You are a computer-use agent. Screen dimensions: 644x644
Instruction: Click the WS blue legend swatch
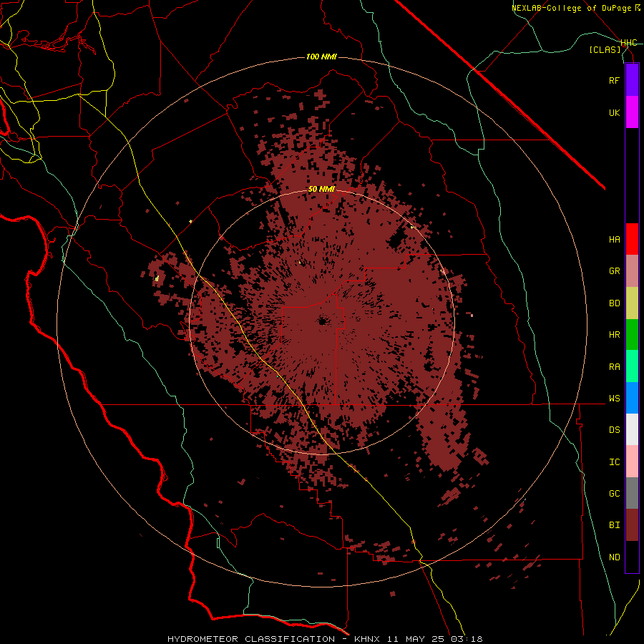(x=632, y=398)
